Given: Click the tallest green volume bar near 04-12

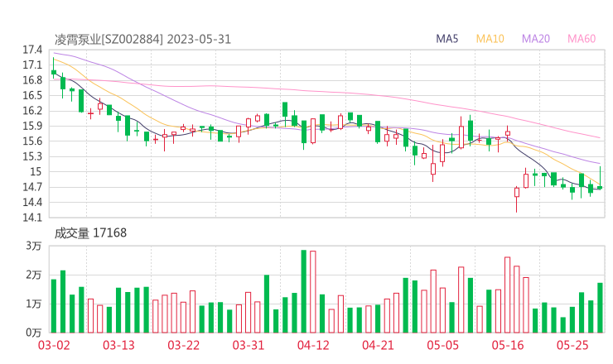Looking at the screenshot, I should pos(304,291).
